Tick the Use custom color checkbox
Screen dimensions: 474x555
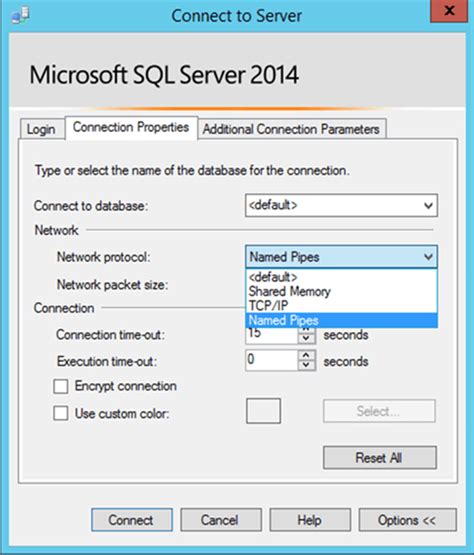[x=61, y=413]
